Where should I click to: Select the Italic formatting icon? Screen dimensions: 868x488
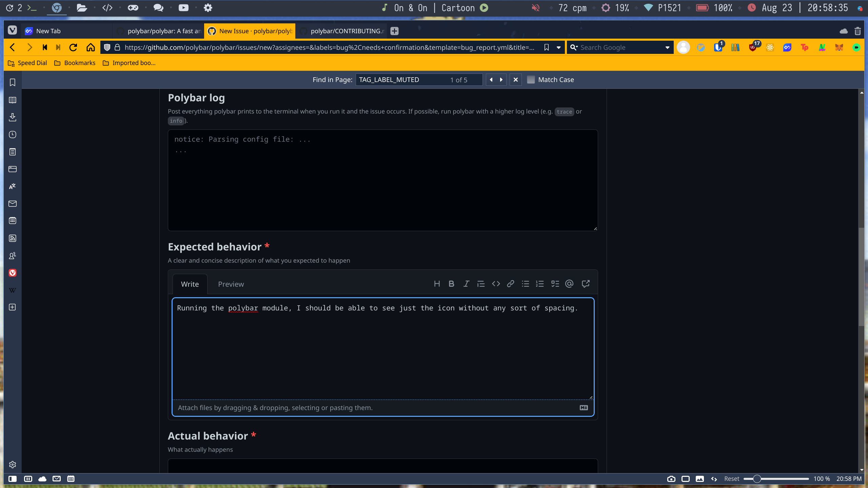coord(466,284)
